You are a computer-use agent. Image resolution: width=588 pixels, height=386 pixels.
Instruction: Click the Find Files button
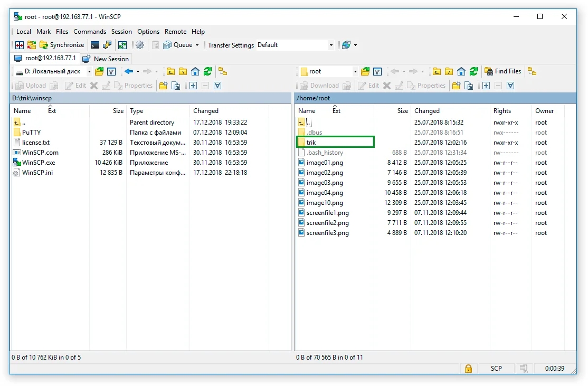tap(503, 71)
